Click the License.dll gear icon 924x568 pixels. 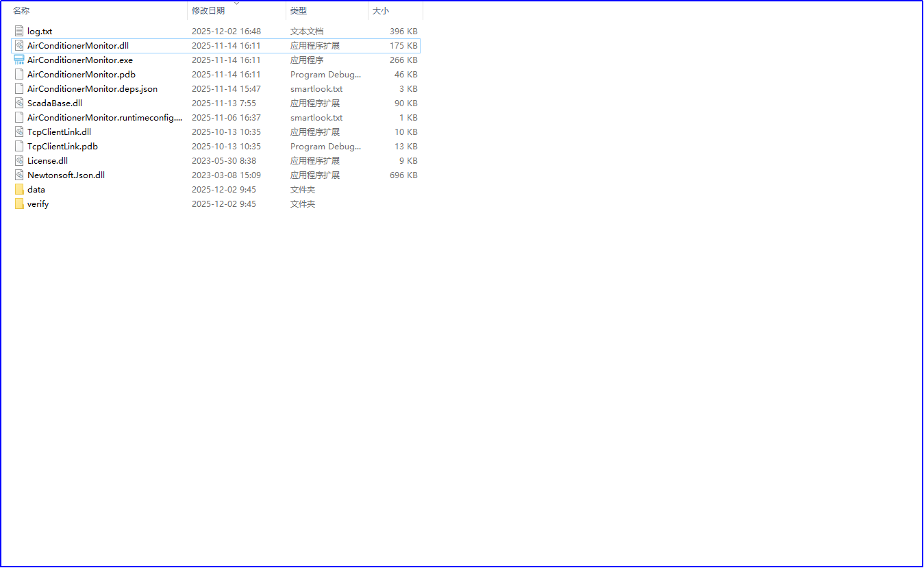[x=18, y=160]
